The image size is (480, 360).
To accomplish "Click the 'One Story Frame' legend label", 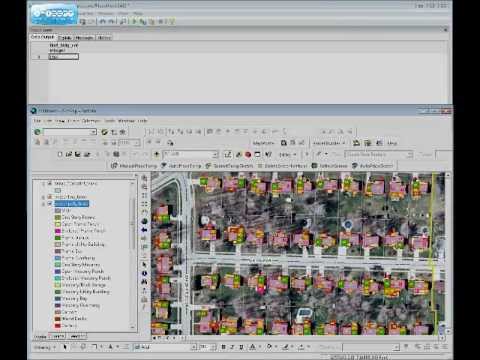I will click(78, 217).
